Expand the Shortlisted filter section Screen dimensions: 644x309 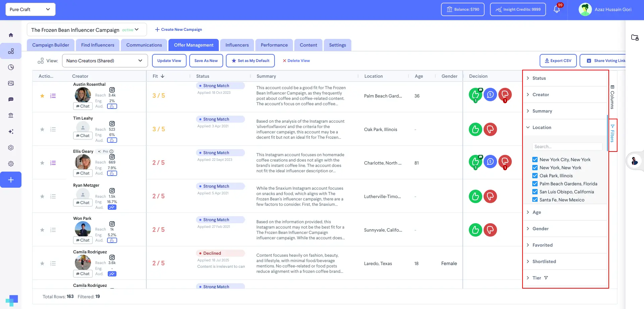pos(565,261)
